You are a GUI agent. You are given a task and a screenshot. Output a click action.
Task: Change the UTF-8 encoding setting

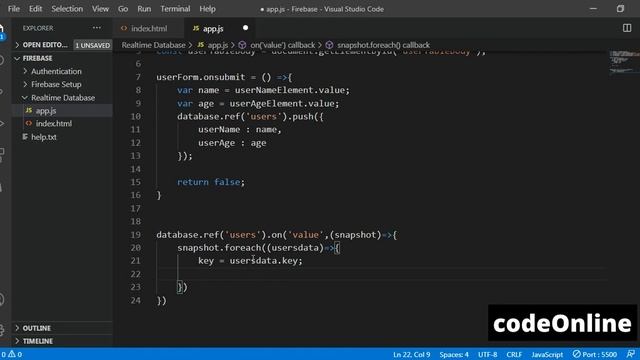[487, 354]
